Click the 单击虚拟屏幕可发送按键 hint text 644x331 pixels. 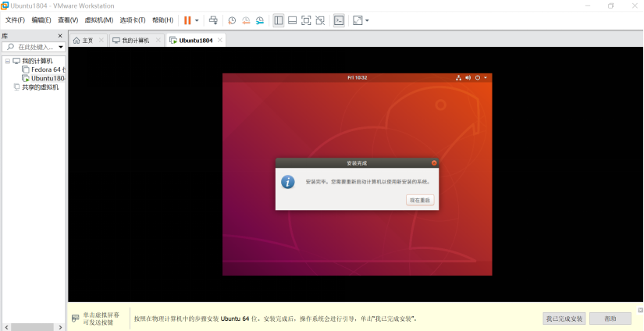point(101,319)
